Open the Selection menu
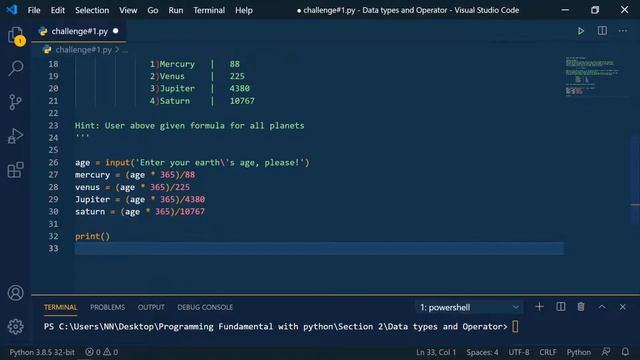 (x=92, y=10)
